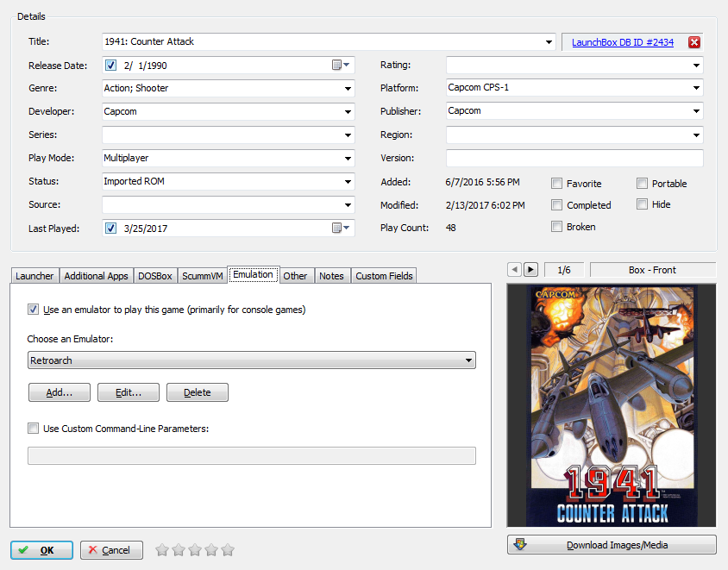Viewport: 728px width, 570px height.
Task: Click the Delete emulator button
Action: [x=198, y=392]
